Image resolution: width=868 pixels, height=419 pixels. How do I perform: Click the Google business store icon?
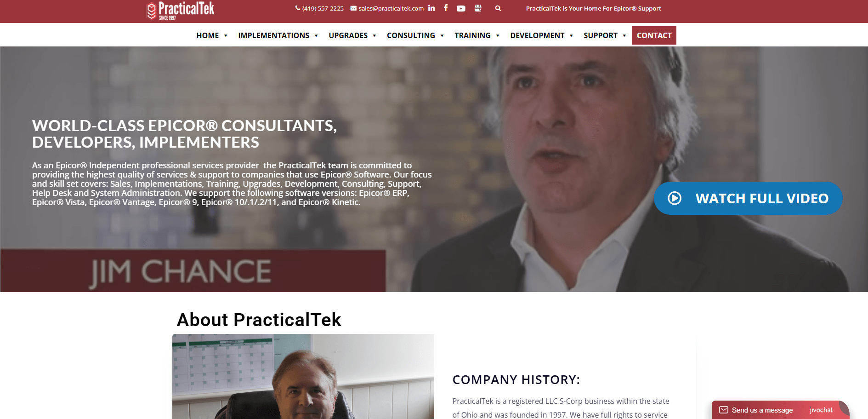pos(478,8)
